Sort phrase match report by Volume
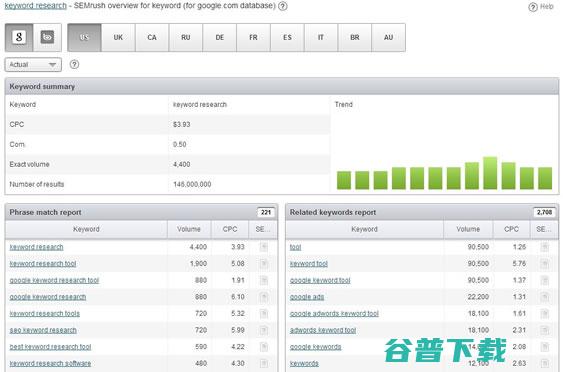 pyautogui.click(x=189, y=229)
